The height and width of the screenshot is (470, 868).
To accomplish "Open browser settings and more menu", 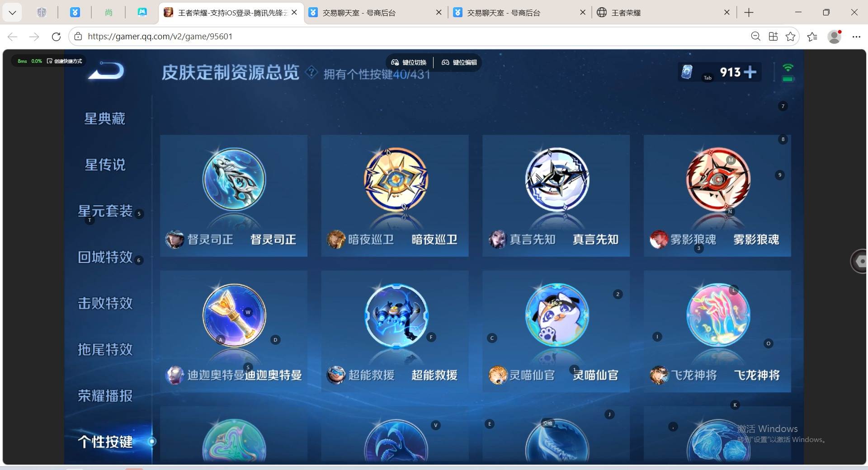I will [856, 37].
